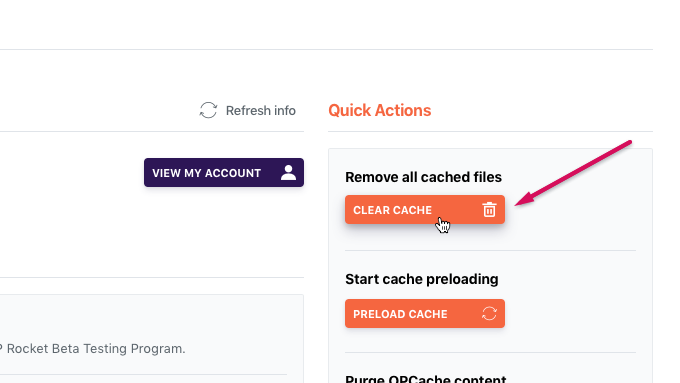This screenshot has height=383, width=680.
Task: Select the 'Purge OPCache content' label
Action: tap(425, 379)
